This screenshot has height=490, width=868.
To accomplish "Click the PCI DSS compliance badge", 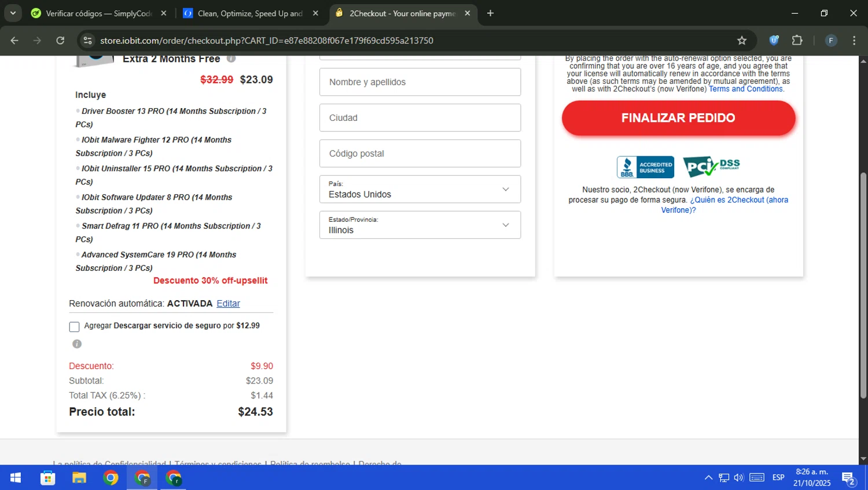I will click(x=711, y=167).
